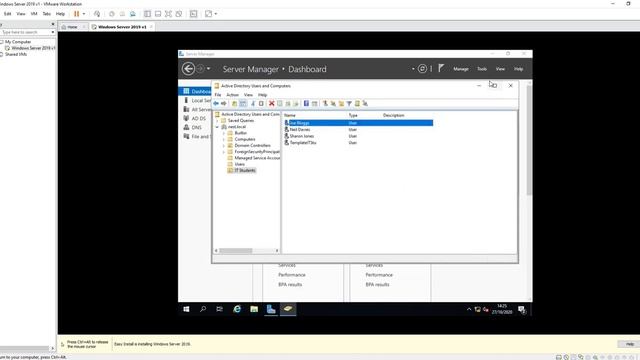Image resolution: width=640 pixels, height=360 pixels.
Task: Expand the ForeignSecurityPrincipals node
Action: [224, 152]
